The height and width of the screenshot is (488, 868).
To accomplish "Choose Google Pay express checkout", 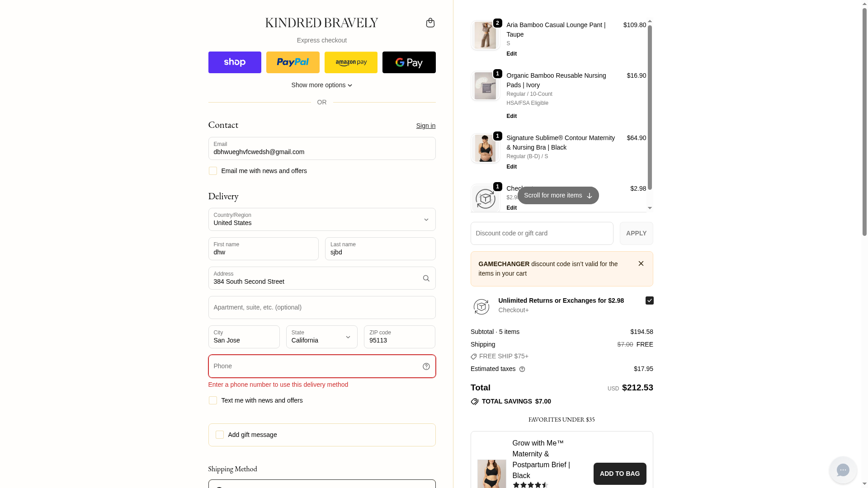I will pos(409,62).
